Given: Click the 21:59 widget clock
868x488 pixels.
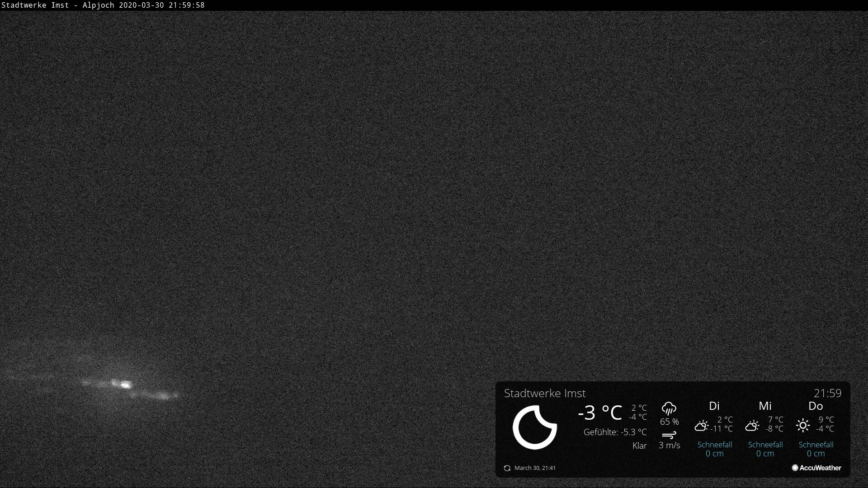Looking at the screenshot, I should (828, 393).
